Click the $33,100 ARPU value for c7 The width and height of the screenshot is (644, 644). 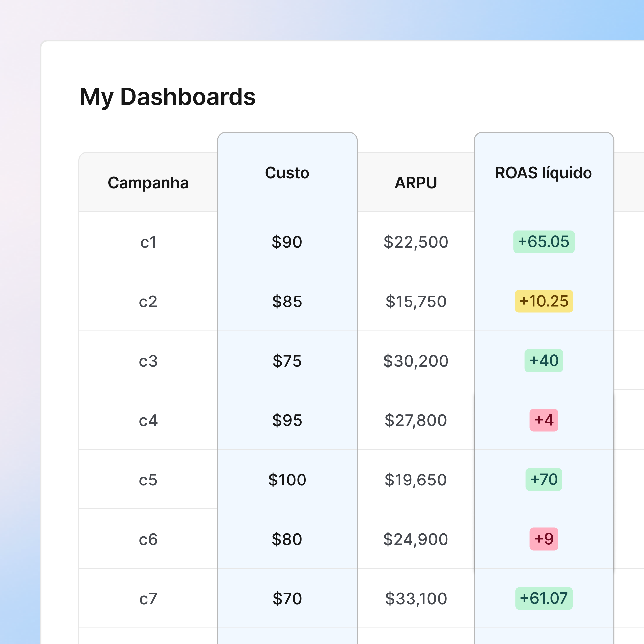click(416, 598)
